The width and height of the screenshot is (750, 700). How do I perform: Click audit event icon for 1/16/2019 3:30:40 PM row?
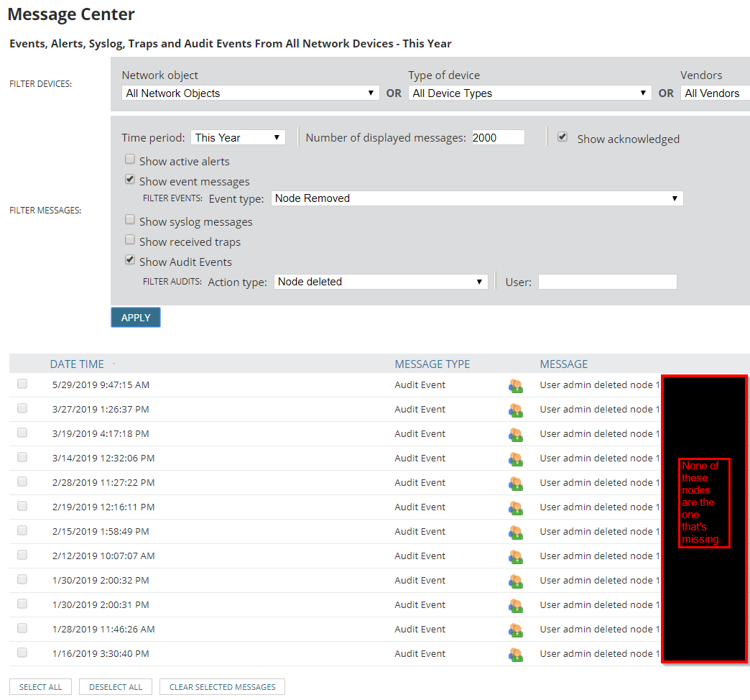pyautogui.click(x=516, y=654)
